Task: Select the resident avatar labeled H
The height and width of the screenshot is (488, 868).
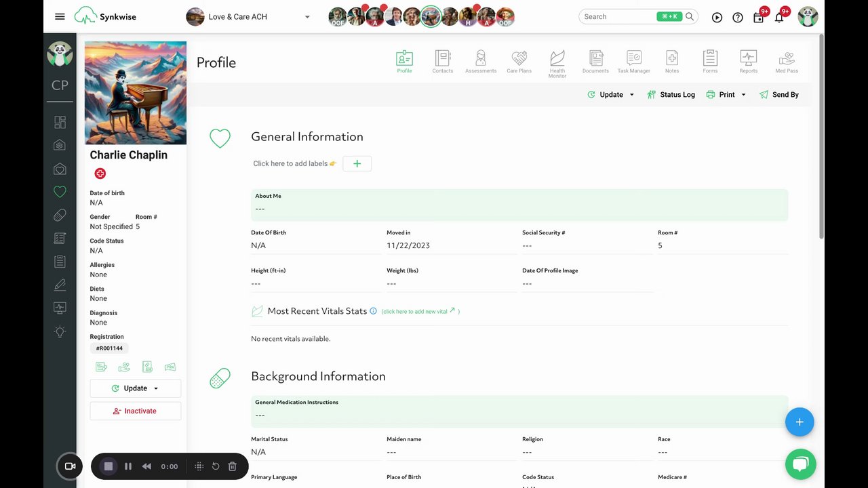Action: coord(468,17)
